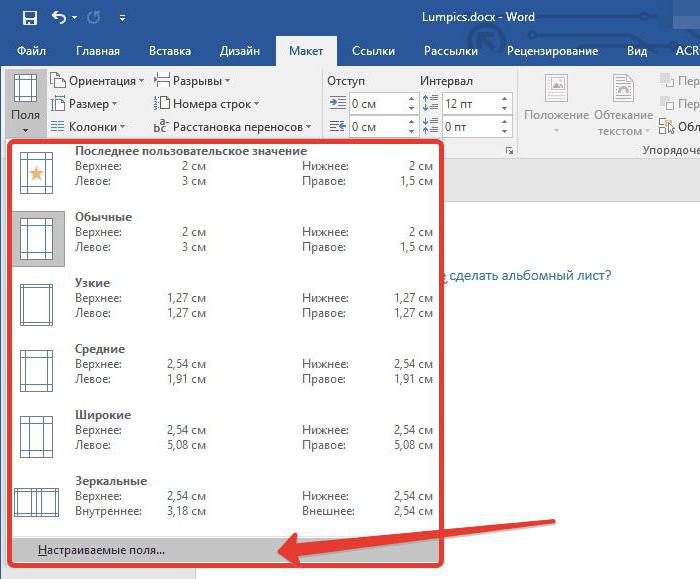Open the Файл tab
Screen dimensions: 700x579
(x=30, y=51)
